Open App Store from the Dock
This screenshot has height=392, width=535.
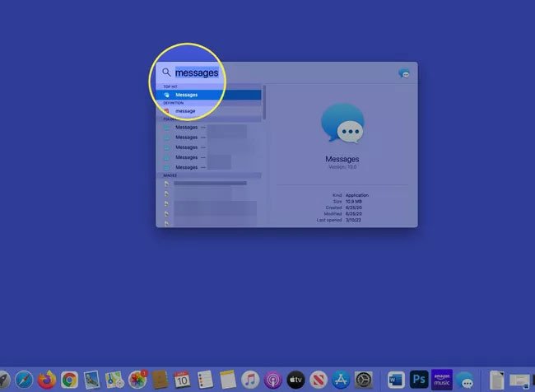tap(341, 380)
